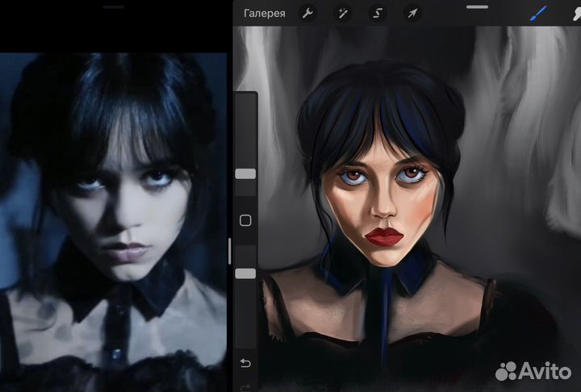581x392 pixels.
Task: Tap the Undo arrow in sidebar
Action: tap(245, 363)
